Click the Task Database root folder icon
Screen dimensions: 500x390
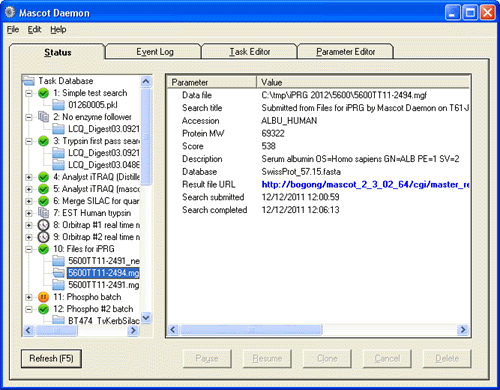tap(28, 81)
